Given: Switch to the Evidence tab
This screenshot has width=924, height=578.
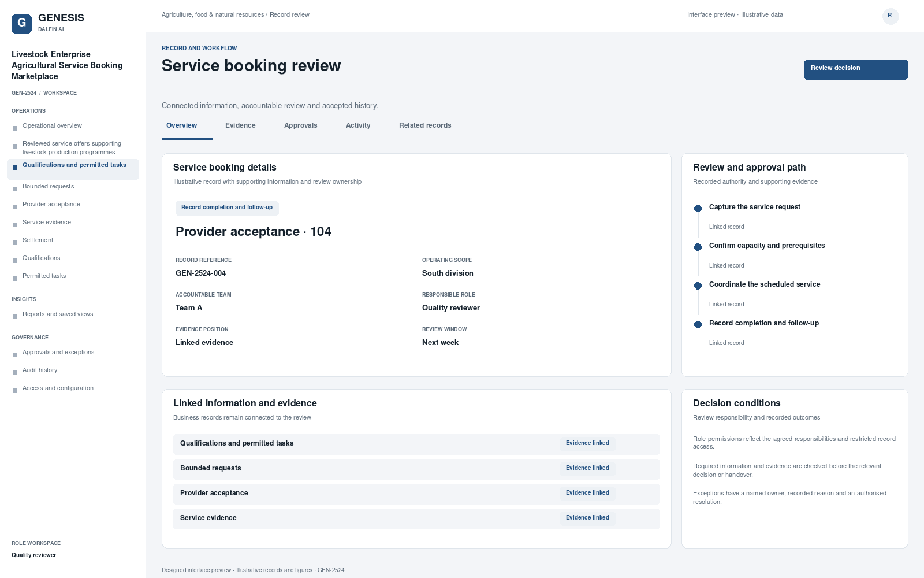Looking at the screenshot, I should [x=240, y=125].
